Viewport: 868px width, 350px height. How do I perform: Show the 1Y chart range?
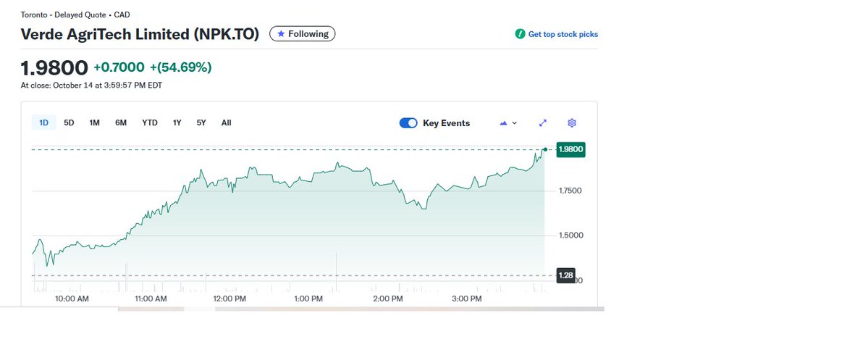point(177,123)
